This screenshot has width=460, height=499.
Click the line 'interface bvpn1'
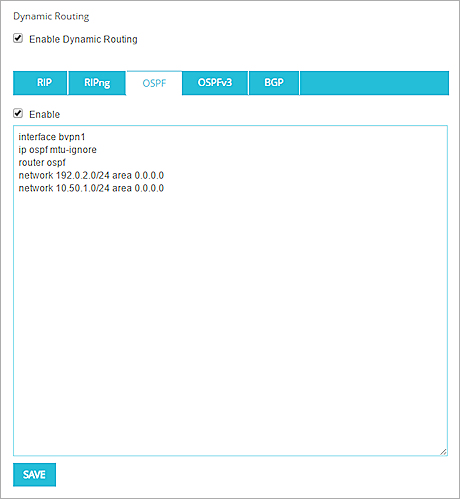[x=52, y=137]
